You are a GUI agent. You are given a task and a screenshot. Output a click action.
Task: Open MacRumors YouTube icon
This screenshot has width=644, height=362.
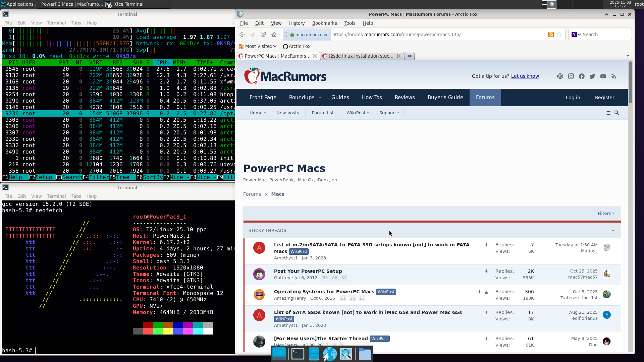pos(603,76)
